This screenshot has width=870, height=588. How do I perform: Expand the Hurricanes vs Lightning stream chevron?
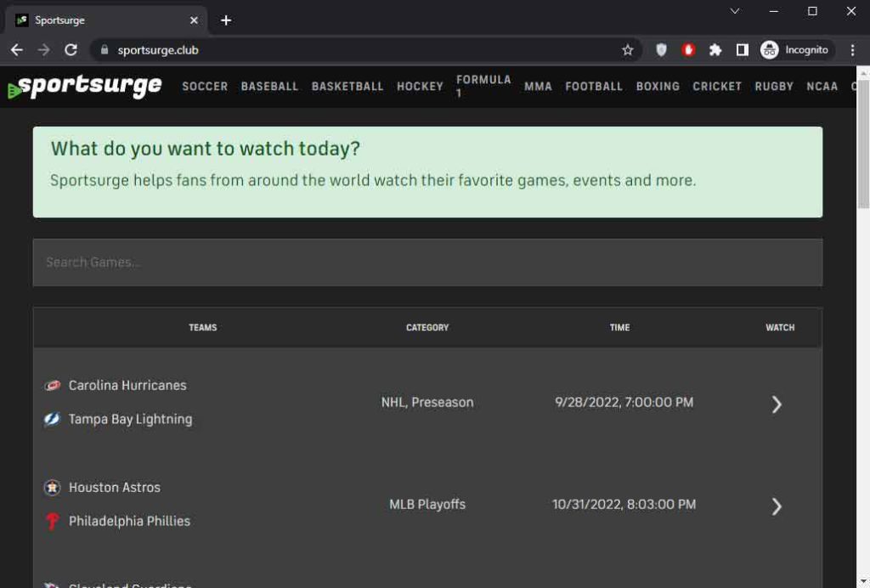(x=777, y=404)
